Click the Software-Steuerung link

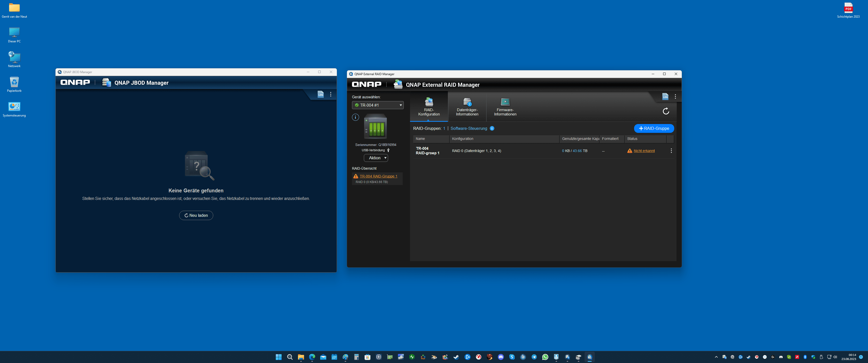tap(469, 129)
